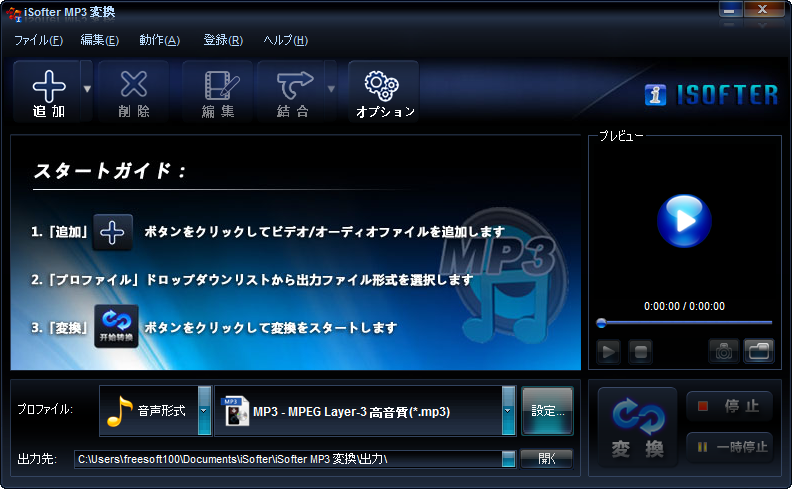The width and height of the screenshot is (792, 489).
Task: Click the 結合 (Merge) arrow toolbar icon
Action: tap(291, 92)
